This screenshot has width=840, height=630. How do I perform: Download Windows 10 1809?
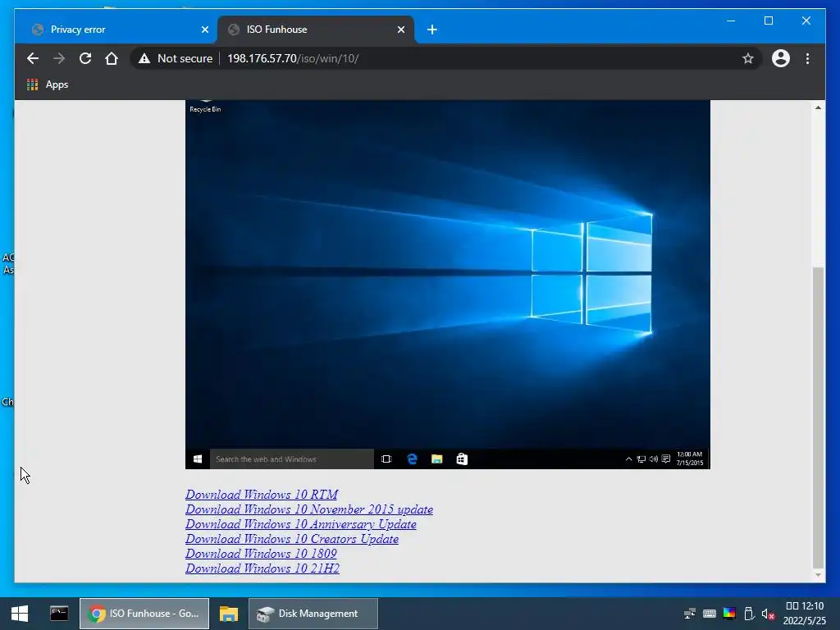point(261,554)
